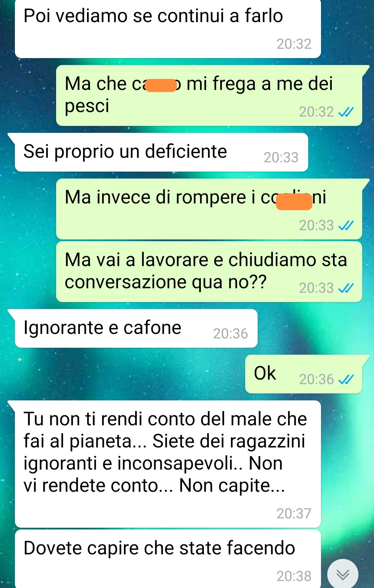Tap read ticks on 'Ma vai a lavorare' message
This screenshot has width=374, height=588.
point(346,288)
